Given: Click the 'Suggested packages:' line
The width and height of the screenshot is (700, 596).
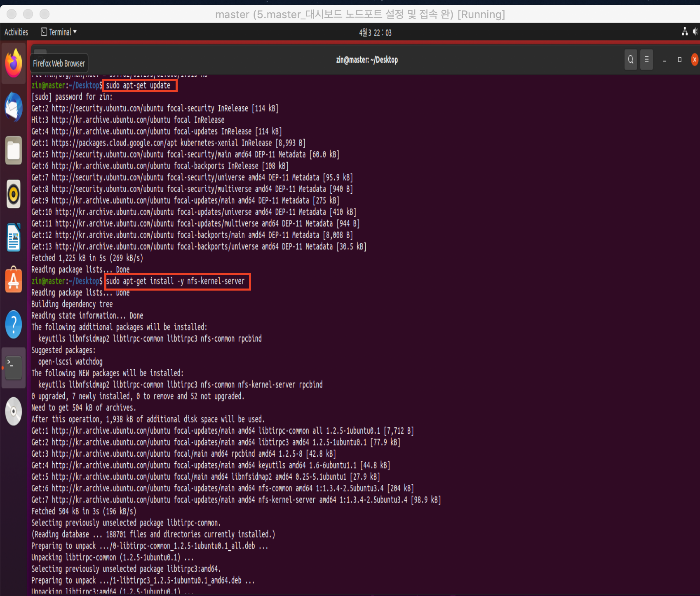Looking at the screenshot, I should click(63, 350).
